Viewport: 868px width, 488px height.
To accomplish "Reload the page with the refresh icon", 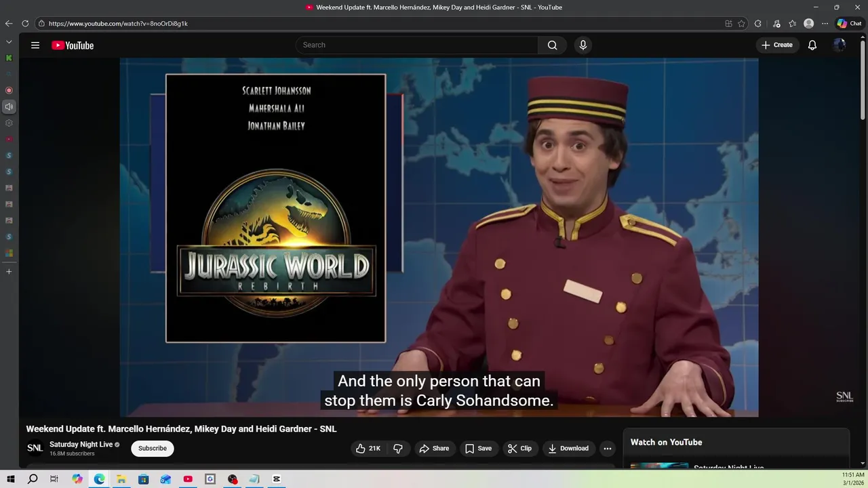I will 25,23.
